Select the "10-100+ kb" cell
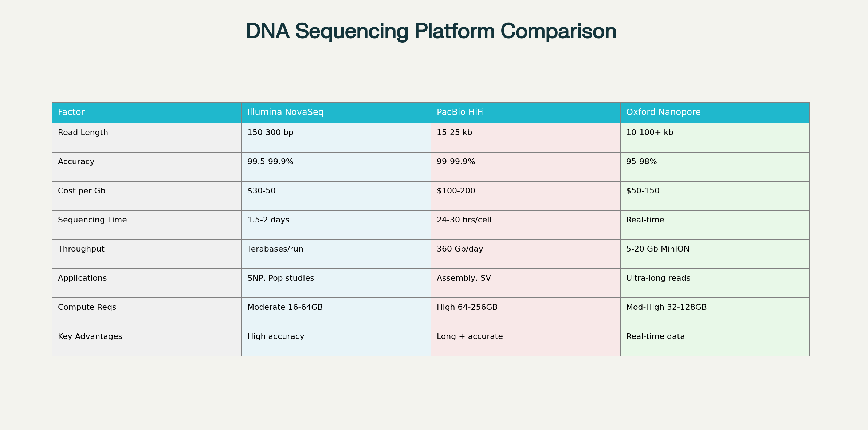 tap(649, 133)
